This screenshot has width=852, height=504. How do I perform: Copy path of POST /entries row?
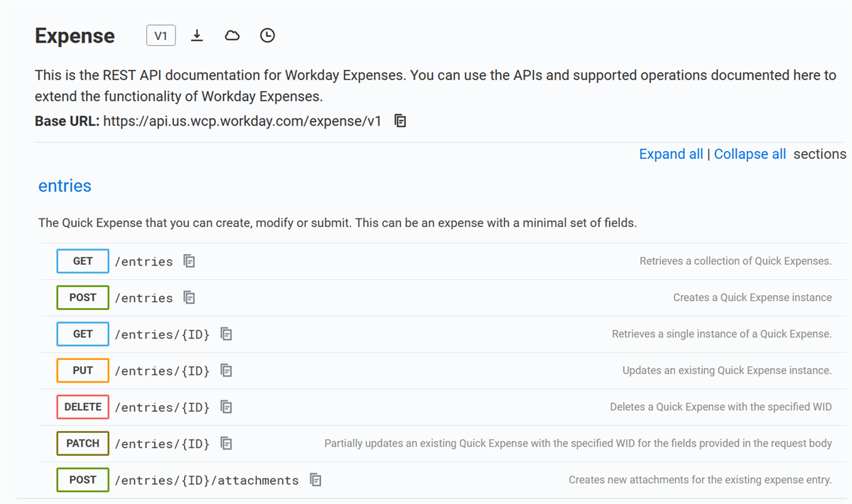[x=189, y=297]
